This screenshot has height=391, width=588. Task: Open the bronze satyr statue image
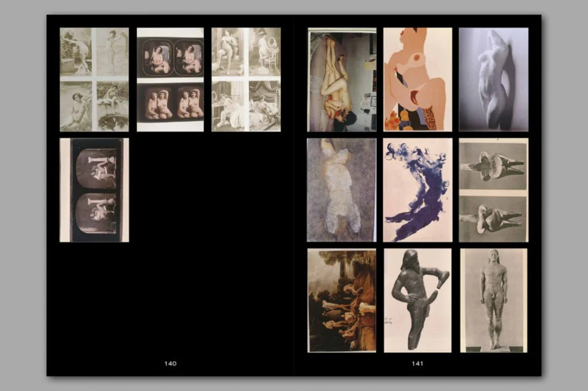(418, 300)
